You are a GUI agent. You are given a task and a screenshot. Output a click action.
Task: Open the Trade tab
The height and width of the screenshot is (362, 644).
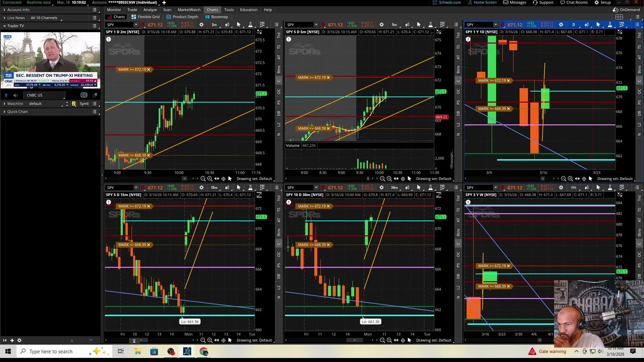tap(132, 10)
